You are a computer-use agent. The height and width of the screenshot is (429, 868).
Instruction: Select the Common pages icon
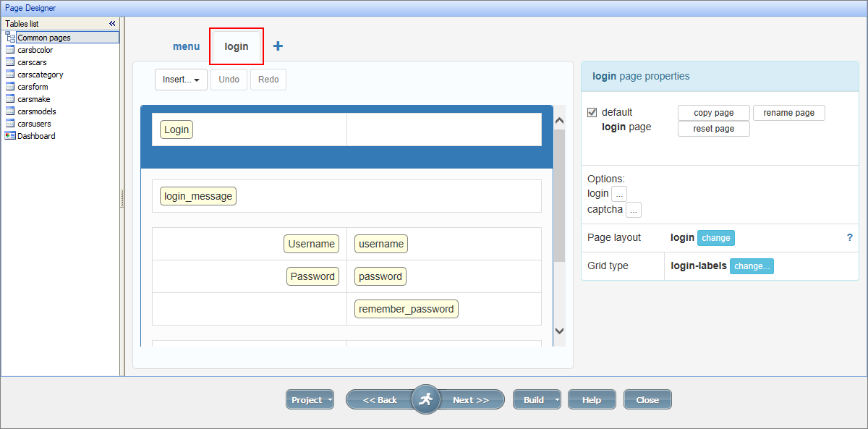10,37
